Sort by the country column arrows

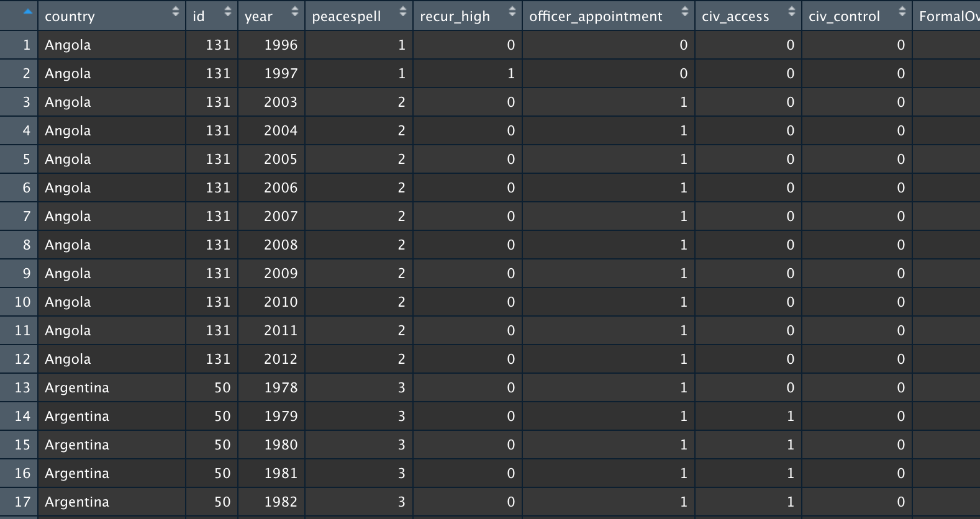176,11
